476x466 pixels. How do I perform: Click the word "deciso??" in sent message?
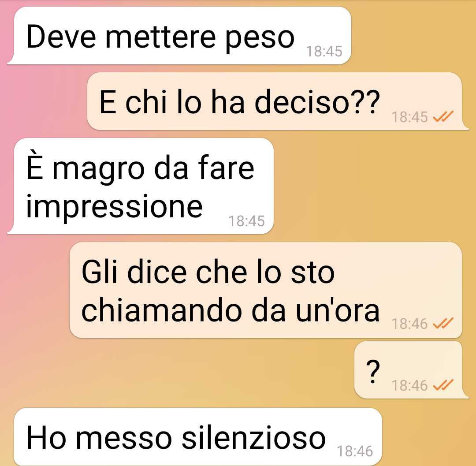tap(317, 102)
